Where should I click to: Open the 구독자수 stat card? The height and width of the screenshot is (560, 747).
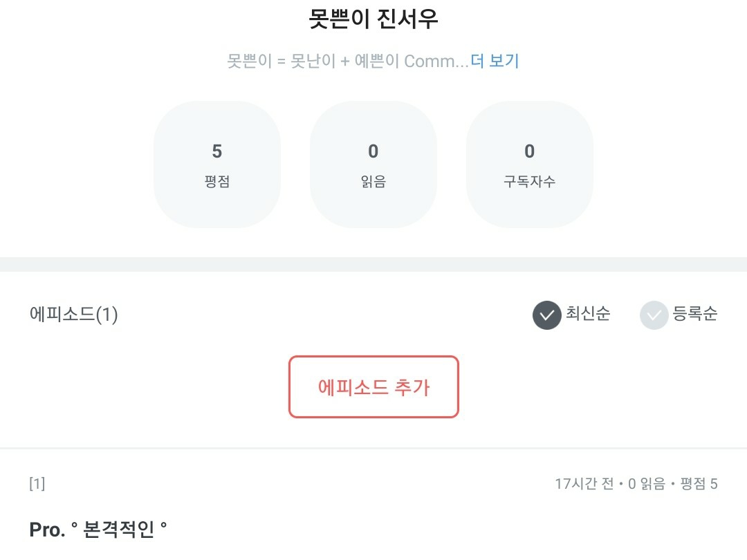pos(529,165)
